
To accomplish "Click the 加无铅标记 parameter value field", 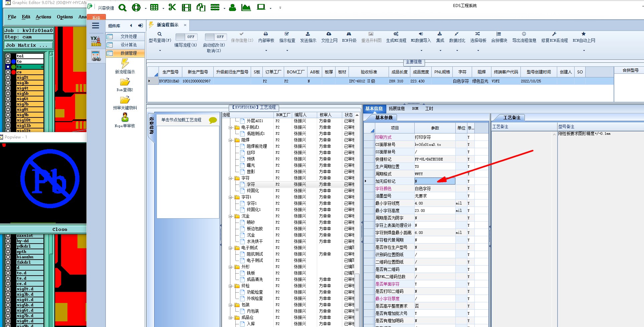I will point(435,181).
